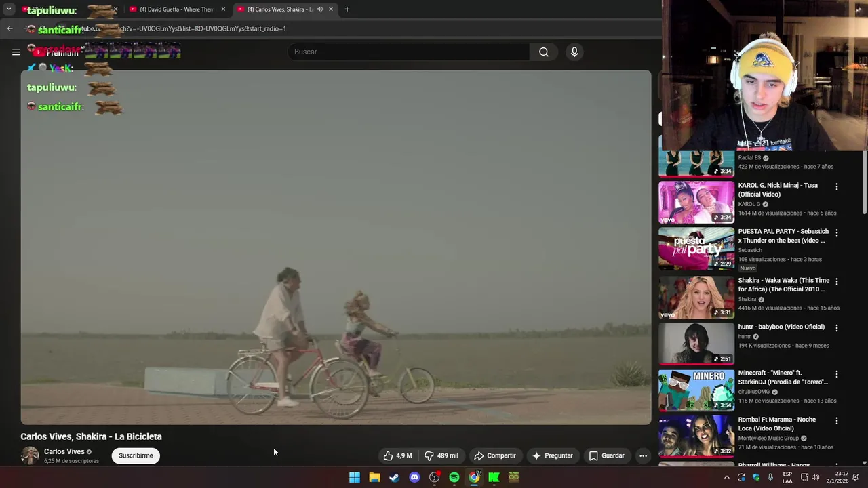Click 'Montevideo Music Group' channel text
The width and height of the screenshot is (868, 488).
pos(769,439)
